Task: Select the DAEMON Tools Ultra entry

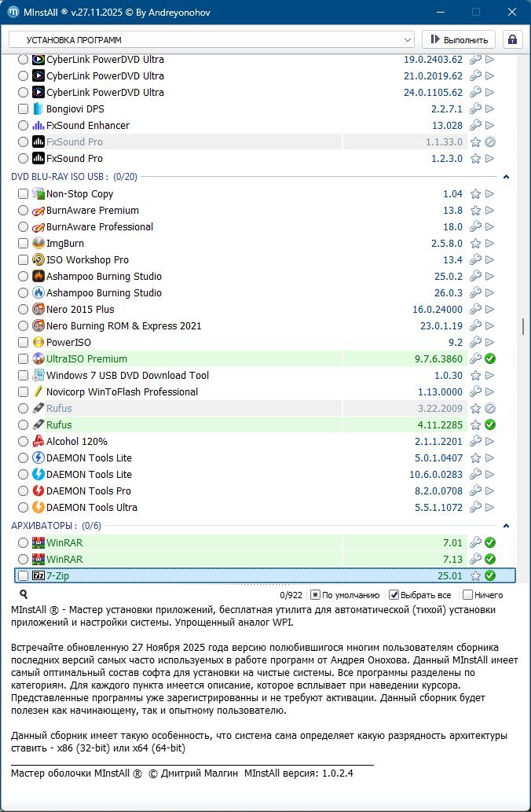Action: pos(92,508)
